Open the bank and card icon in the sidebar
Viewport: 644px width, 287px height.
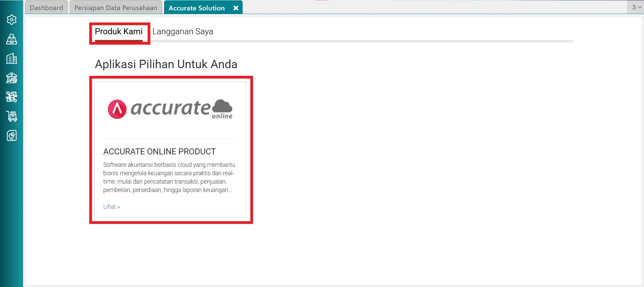pos(12,78)
